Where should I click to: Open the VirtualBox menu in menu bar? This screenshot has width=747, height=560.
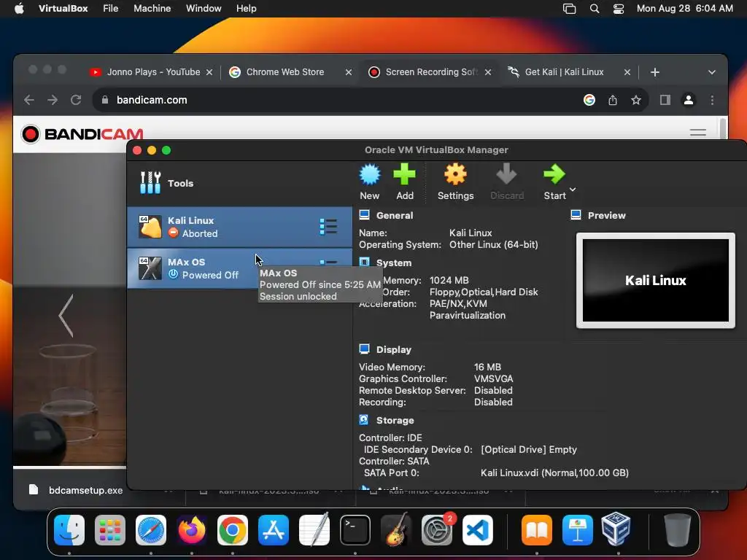63,9
